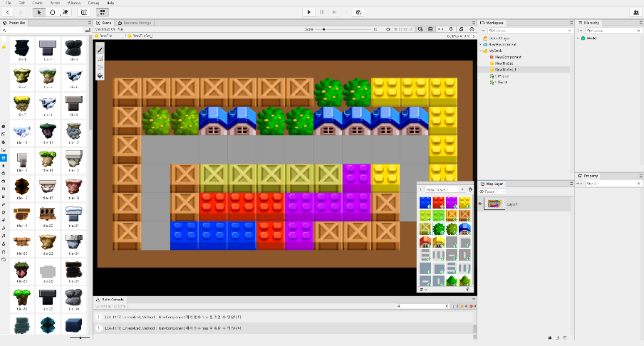Adjust the preset thumbnail size slider
The image size is (644, 346).
pos(80,337)
